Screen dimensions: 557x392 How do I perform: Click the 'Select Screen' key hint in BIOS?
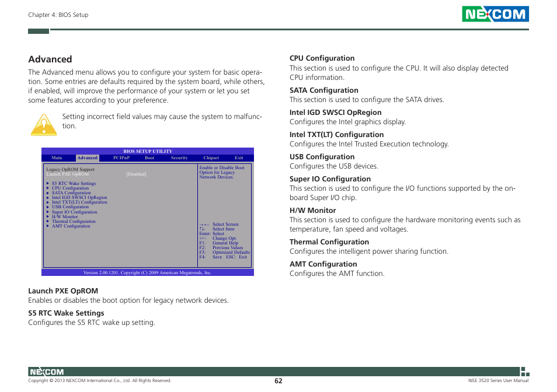point(225,224)
